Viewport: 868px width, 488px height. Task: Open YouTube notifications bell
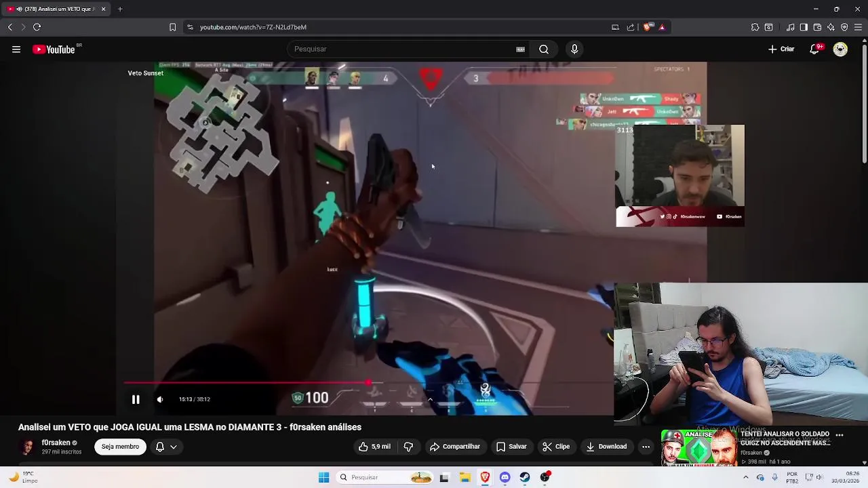point(815,49)
